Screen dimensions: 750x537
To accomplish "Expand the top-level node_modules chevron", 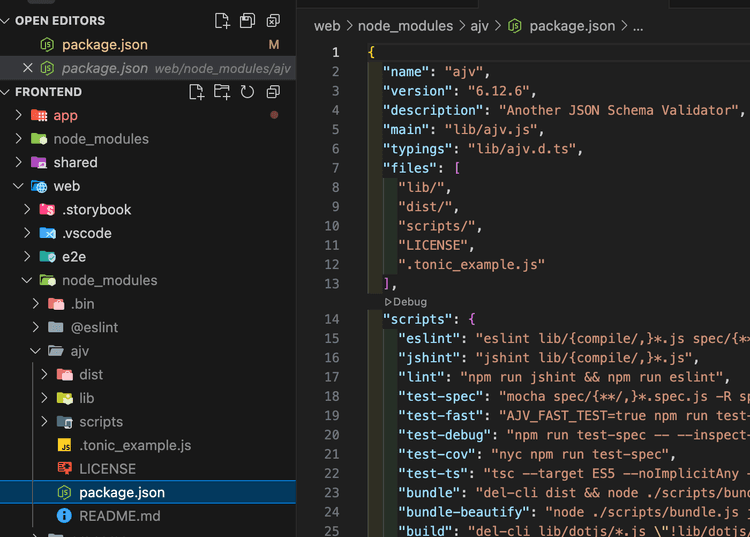I will pos(18,139).
